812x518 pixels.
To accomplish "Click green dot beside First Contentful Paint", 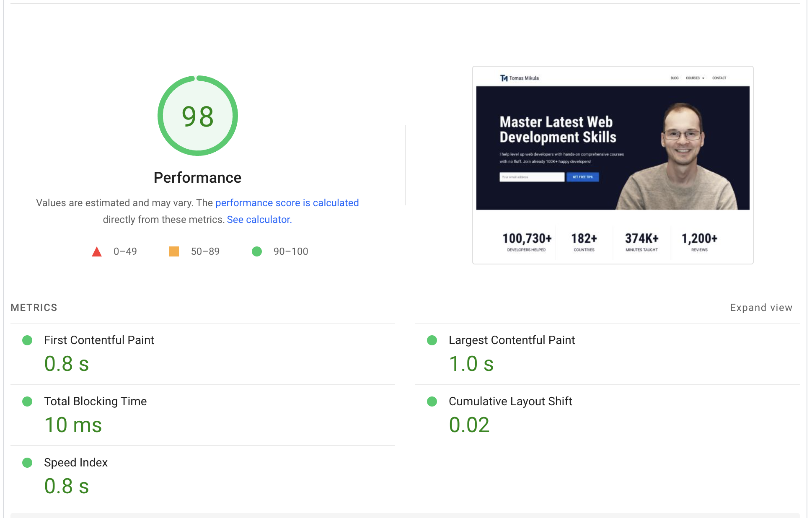I will coord(27,340).
